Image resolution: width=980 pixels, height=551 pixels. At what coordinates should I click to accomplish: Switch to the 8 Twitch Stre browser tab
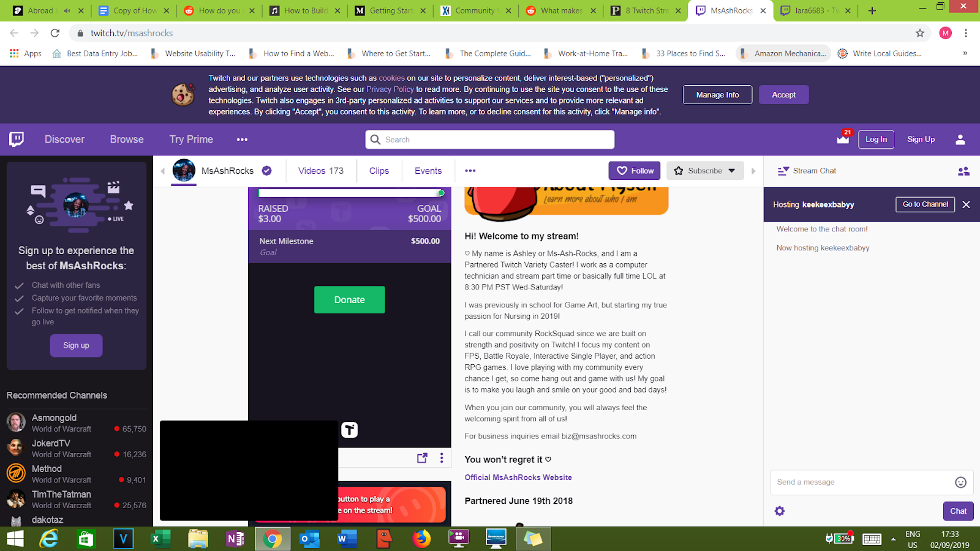(646, 10)
